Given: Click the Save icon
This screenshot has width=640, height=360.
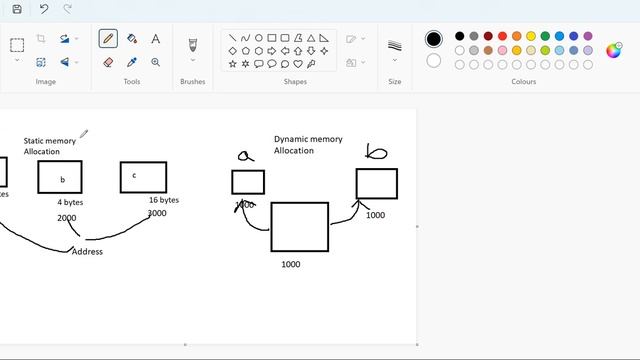Looking at the screenshot, I should click(x=17, y=9).
